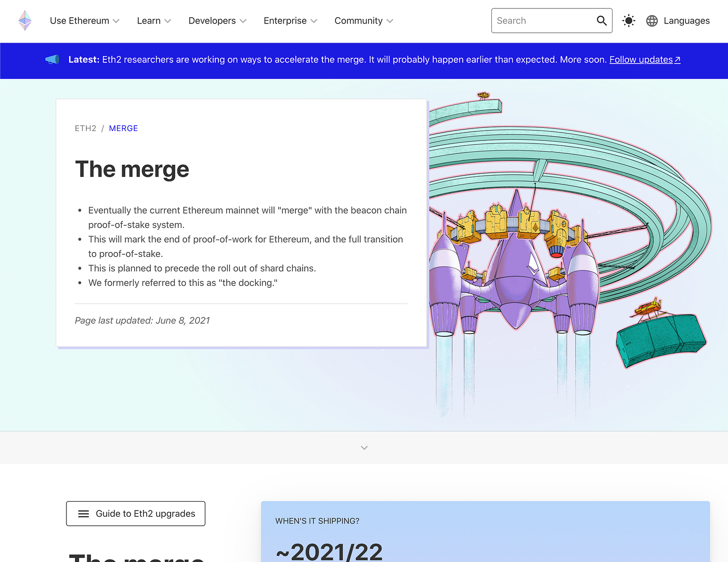
Task: Click ETH2 breadcrumb
Action: coord(86,128)
